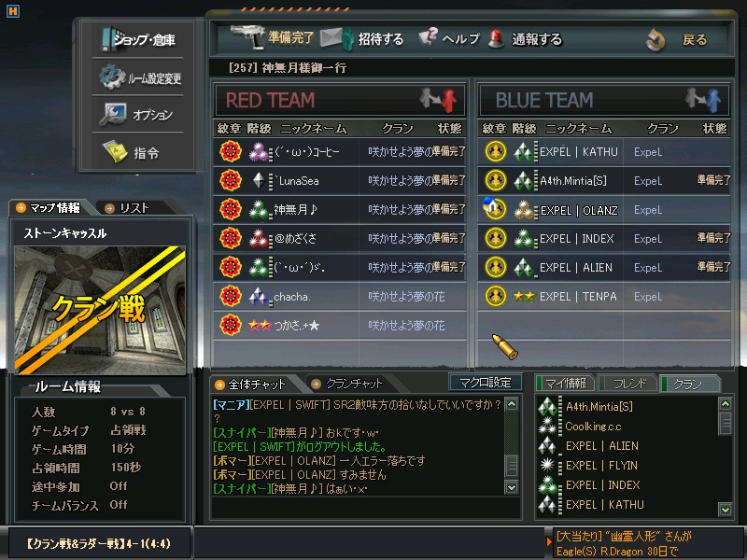
Task: Click the report (通報する) siren icon
Action: pyautogui.click(x=497, y=39)
